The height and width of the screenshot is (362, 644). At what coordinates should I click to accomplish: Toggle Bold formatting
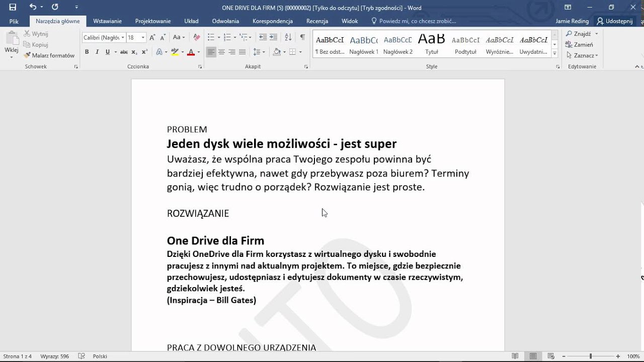tap(87, 52)
